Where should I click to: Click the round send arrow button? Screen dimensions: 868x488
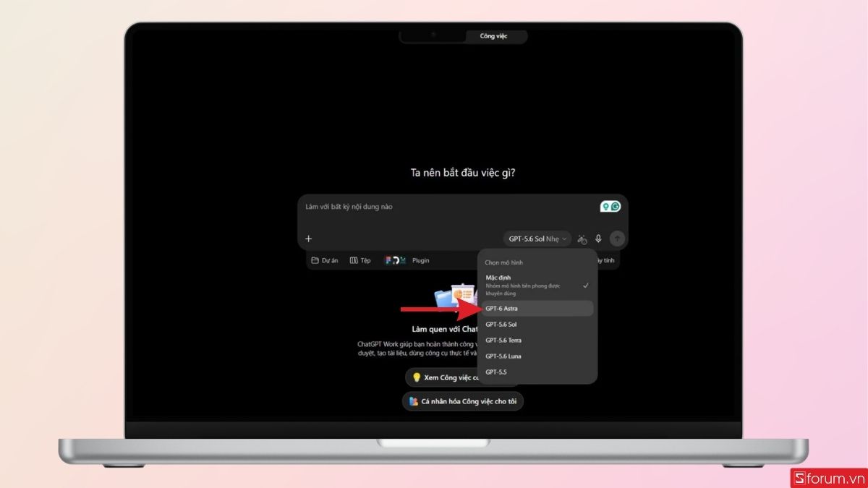tap(617, 239)
